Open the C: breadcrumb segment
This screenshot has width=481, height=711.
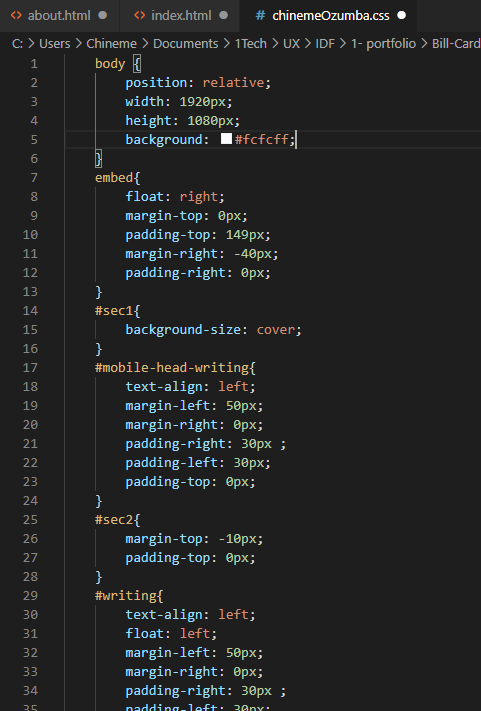18,44
